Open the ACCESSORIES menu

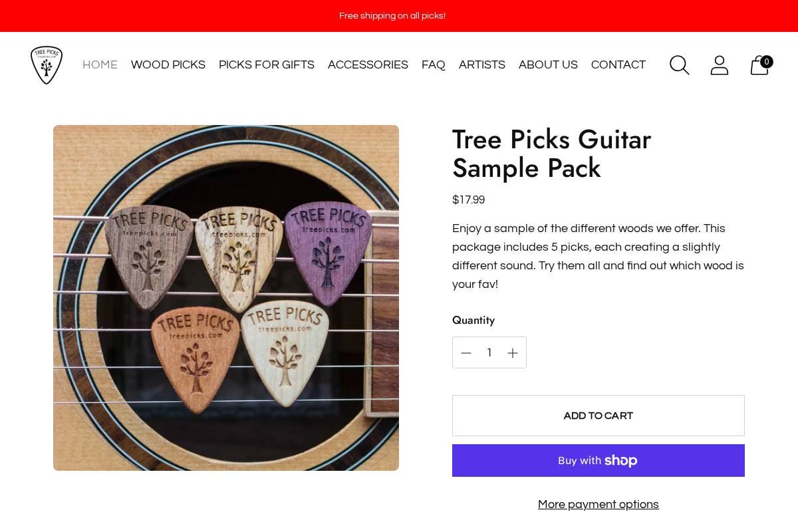pyautogui.click(x=368, y=65)
